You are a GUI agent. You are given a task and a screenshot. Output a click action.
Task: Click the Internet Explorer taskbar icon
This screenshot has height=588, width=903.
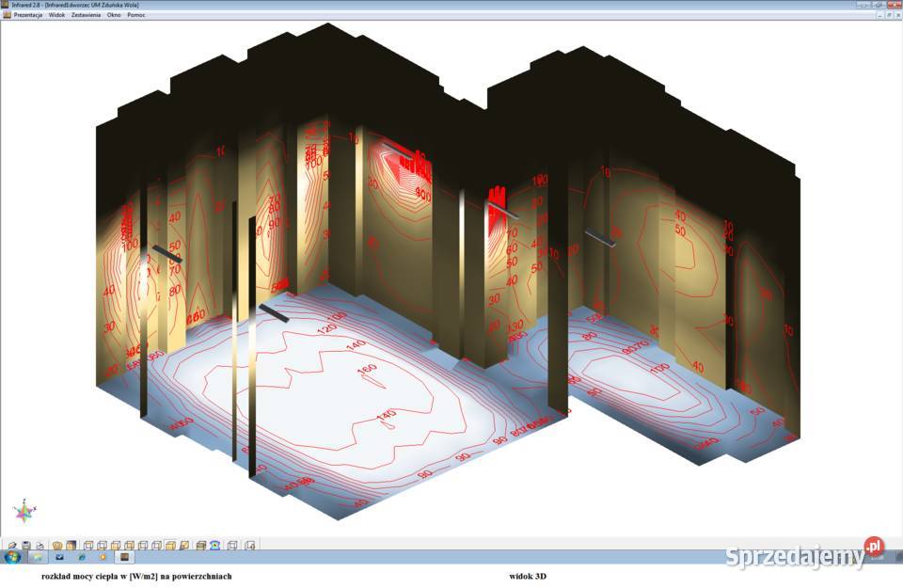[82, 557]
